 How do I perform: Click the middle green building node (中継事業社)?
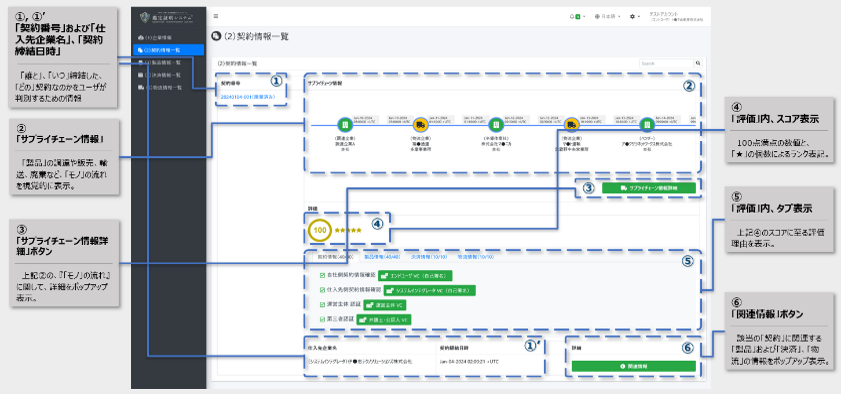pos(496,125)
